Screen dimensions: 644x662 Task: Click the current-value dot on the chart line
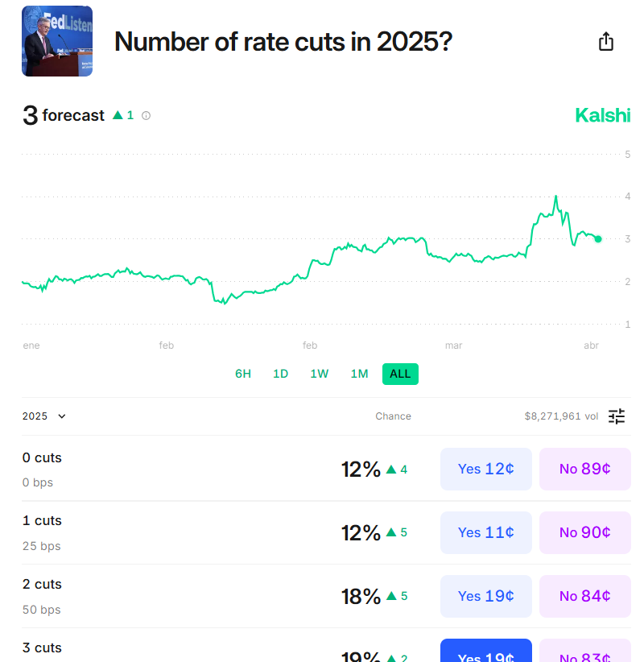(x=598, y=239)
